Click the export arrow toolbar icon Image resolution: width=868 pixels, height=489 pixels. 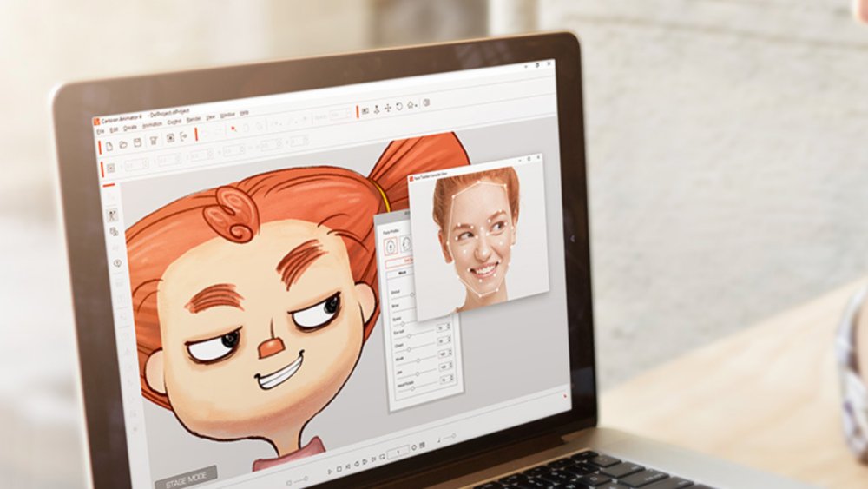184,136
